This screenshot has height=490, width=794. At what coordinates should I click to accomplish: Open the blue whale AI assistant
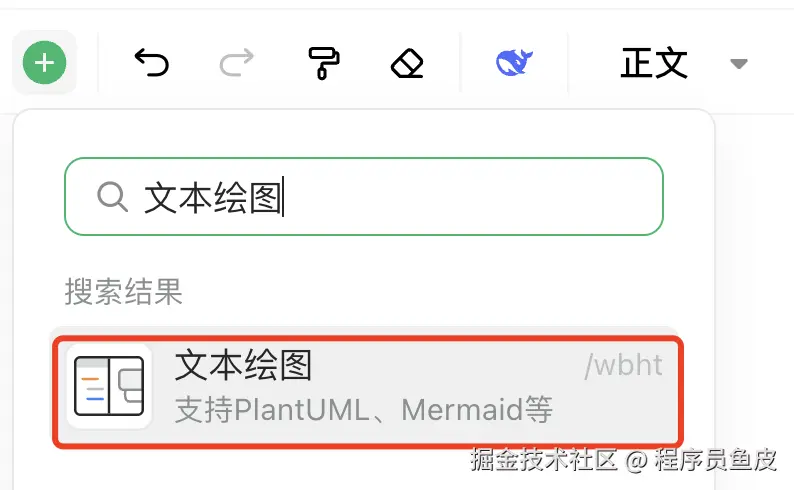pyautogui.click(x=514, y=63)
